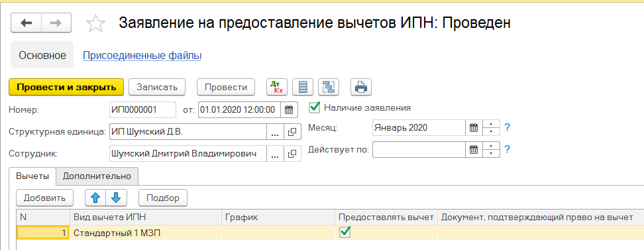Toggle Предоставлять вычет checkbox in row 1
This screenshot has width=644, height=250.
point(345,233)
